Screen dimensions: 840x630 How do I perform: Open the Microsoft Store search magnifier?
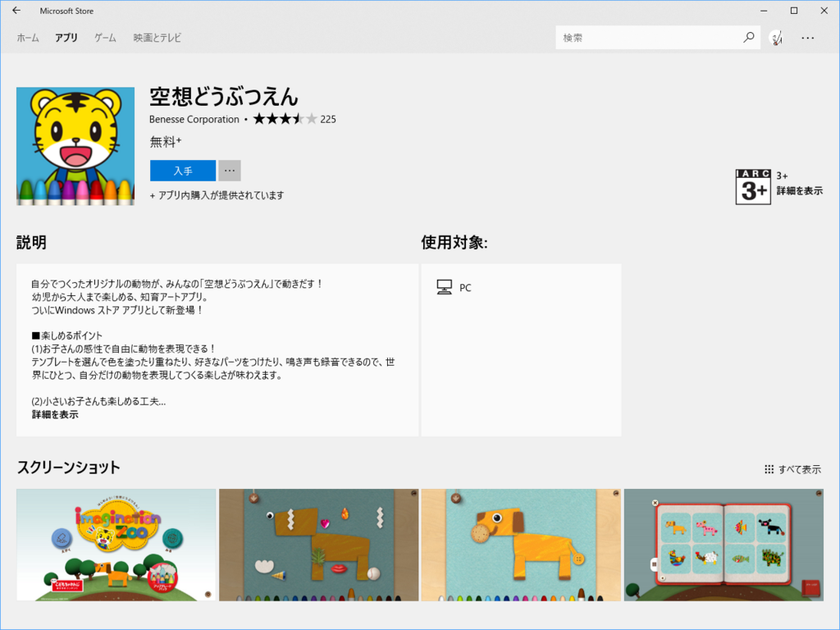pos(747,37)
